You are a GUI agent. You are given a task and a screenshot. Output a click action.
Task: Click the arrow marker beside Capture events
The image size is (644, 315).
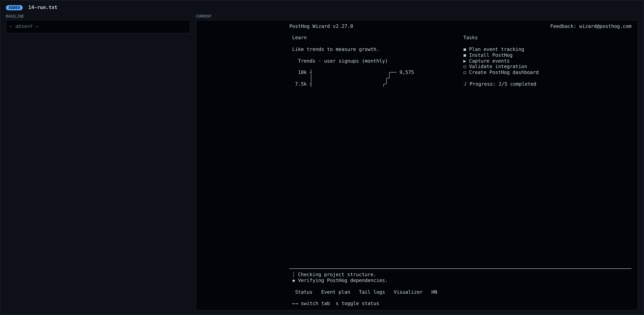pos(465,61)
